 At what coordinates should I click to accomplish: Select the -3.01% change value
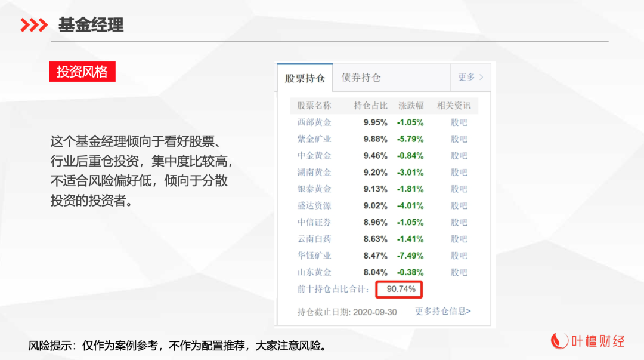click(410, 173)
